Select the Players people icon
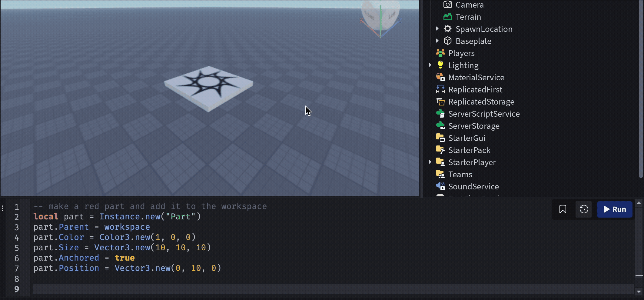Image resolution: width=644 pixels, height=300 pixels. click(440, 53)
